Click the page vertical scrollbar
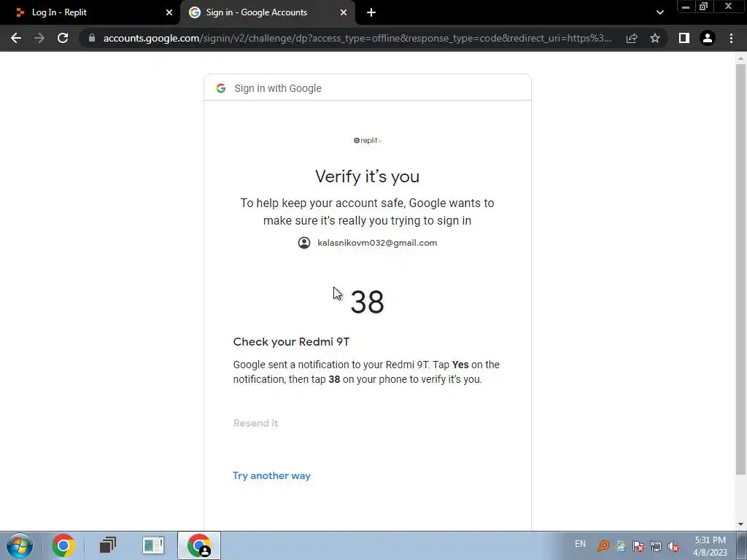This screenshot has height=560, width=747. 740,269
